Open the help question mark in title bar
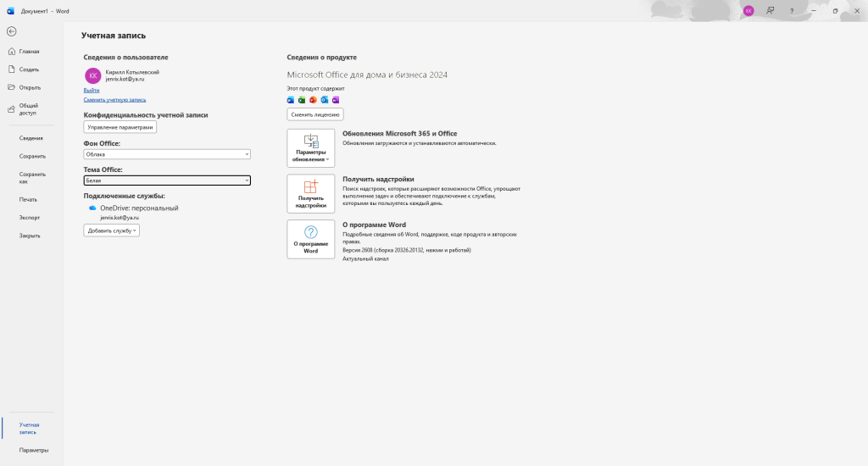868x466 pixels. point(792,10)
